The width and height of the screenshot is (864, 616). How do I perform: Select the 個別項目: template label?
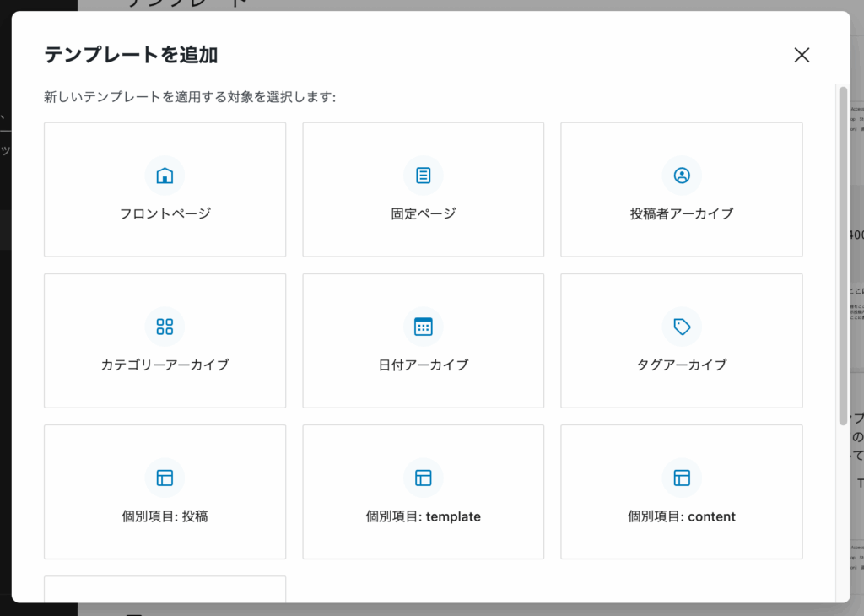tap(424, 516)
